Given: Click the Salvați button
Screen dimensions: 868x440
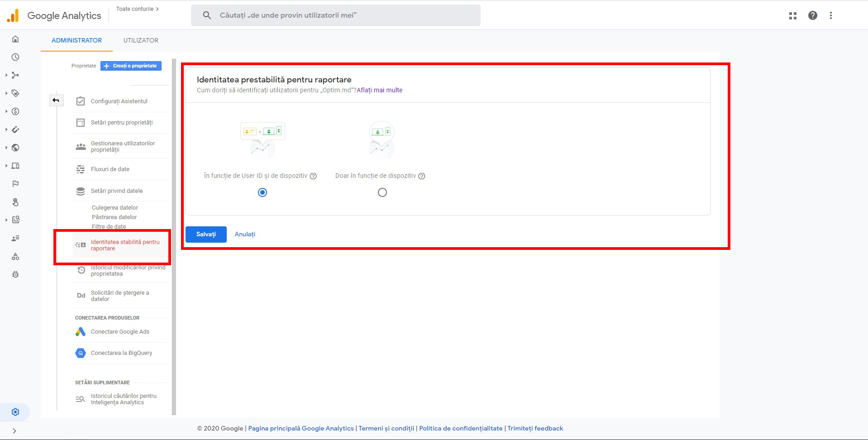Looking at the screenshot, I should pyautogui.click(x=206, y=234).
